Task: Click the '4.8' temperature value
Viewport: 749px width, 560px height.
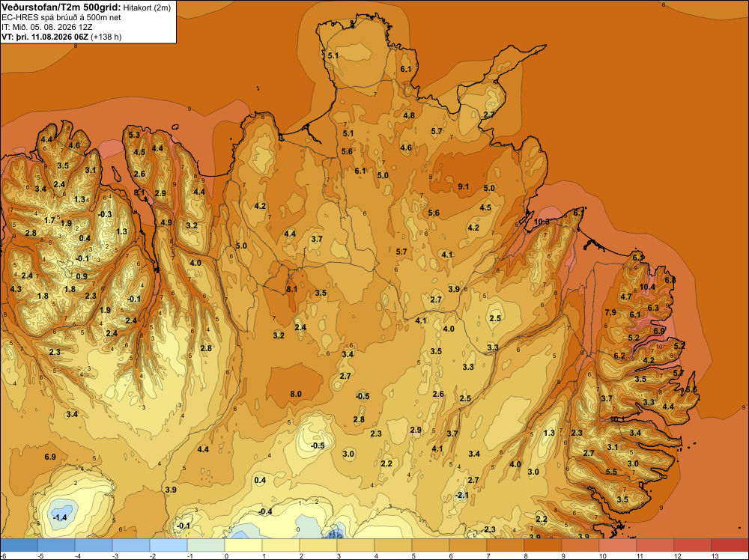Action: click(409, 115)
